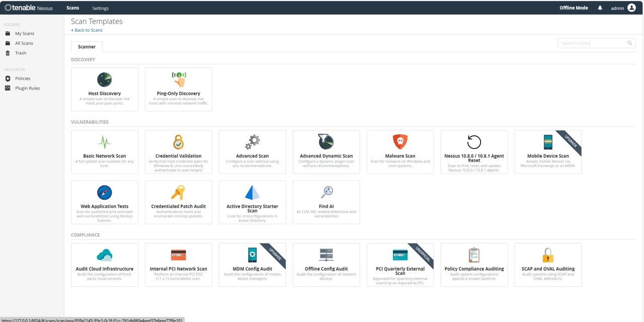Select the Scanner tab
Viewport: 644px width, 322px height.
point(87,47)
